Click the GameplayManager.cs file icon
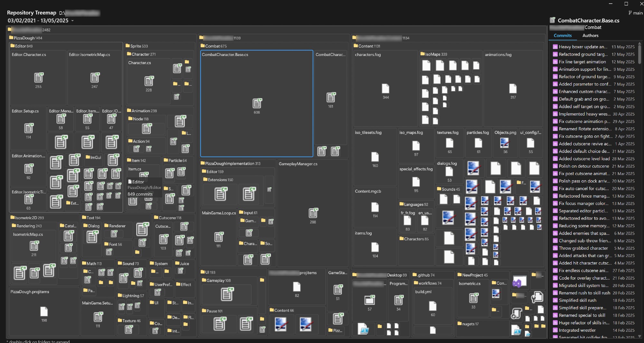The image size is (644, 343). [x=313, y=213]
